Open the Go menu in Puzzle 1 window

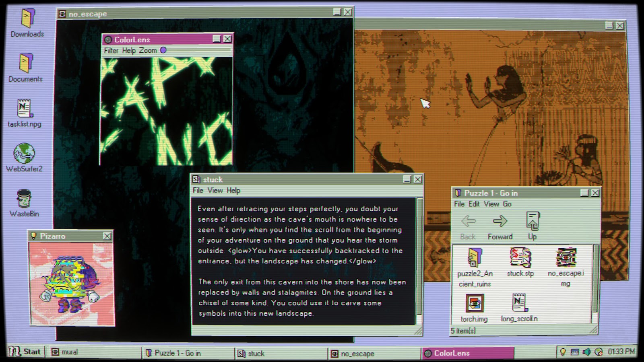[x=507, y=204]
